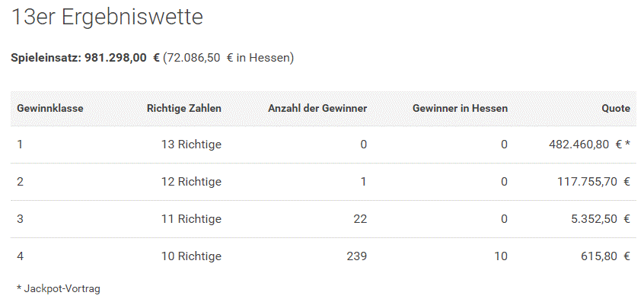Click the Quote column header

click(616, 108)
